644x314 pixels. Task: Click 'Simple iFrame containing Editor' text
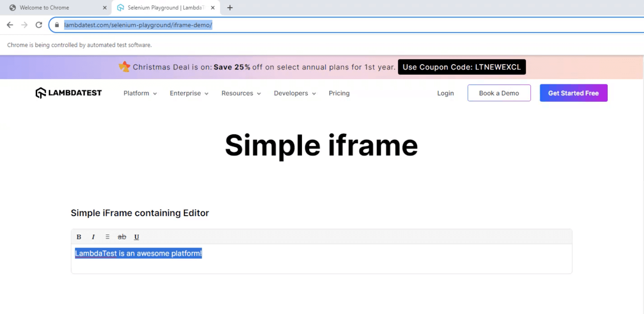click(x=140, y=213)
